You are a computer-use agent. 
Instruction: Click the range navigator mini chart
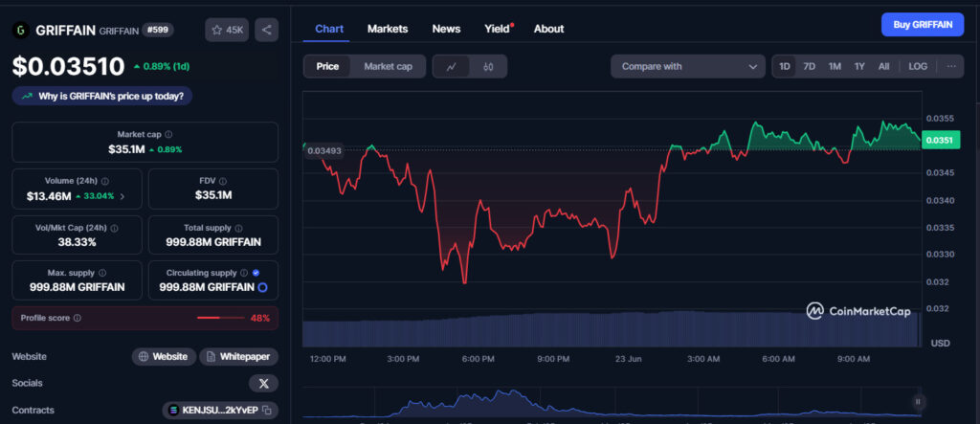[612, 402]
